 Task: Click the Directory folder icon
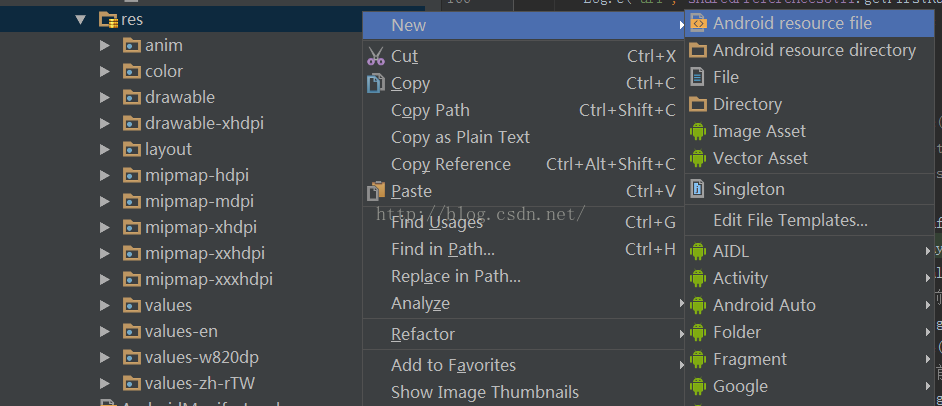click(697, 105)
